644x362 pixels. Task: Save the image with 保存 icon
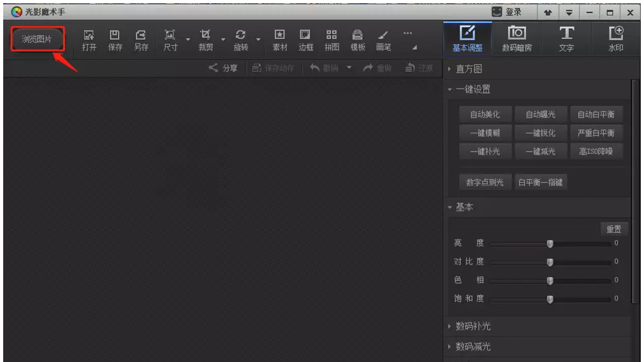pyautogui.click(x=115, y=40)
